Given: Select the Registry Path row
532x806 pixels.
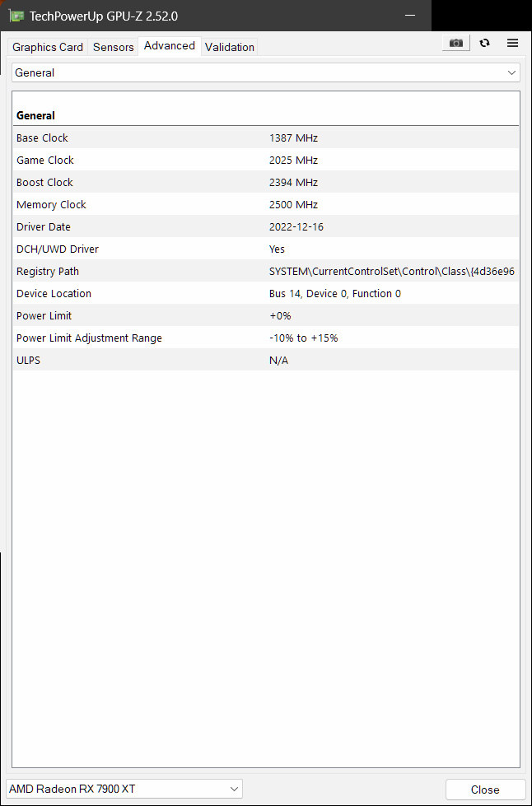Looking at the screenshot, I should coord(266,272).
